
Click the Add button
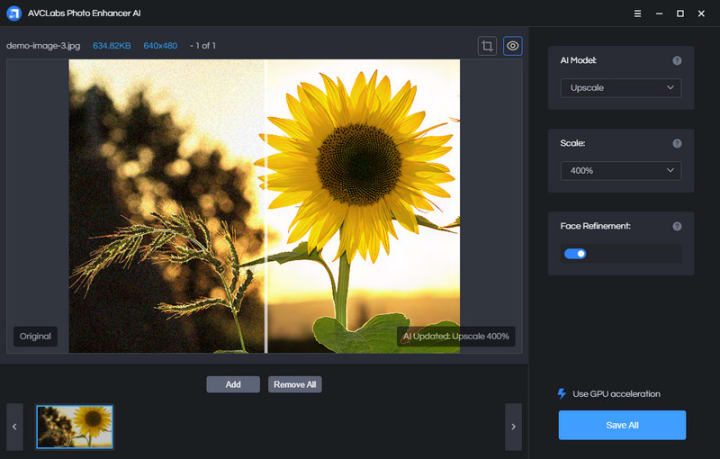coord(233,385)
